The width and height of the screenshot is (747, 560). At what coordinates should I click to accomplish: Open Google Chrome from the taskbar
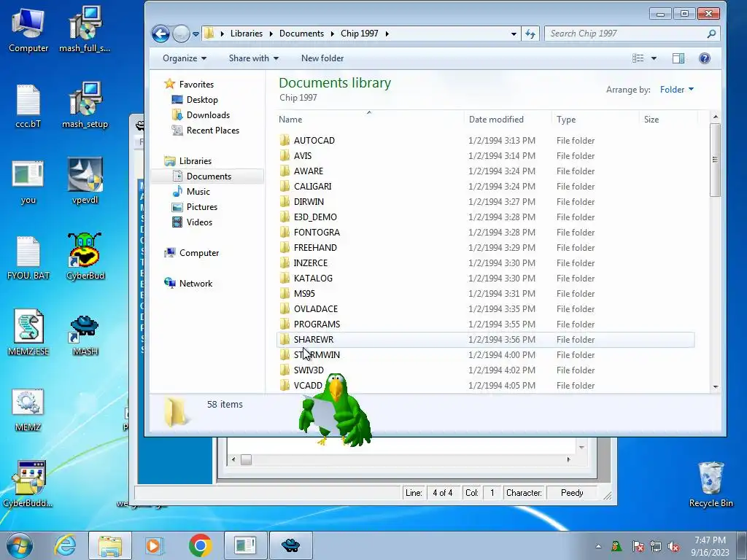click(200, 545)
